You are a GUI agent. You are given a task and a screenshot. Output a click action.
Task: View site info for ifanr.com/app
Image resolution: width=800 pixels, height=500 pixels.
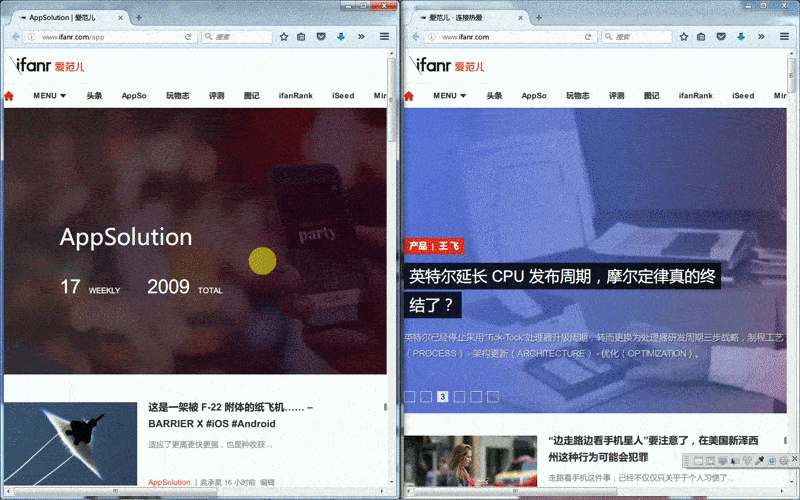pos(32,37)
